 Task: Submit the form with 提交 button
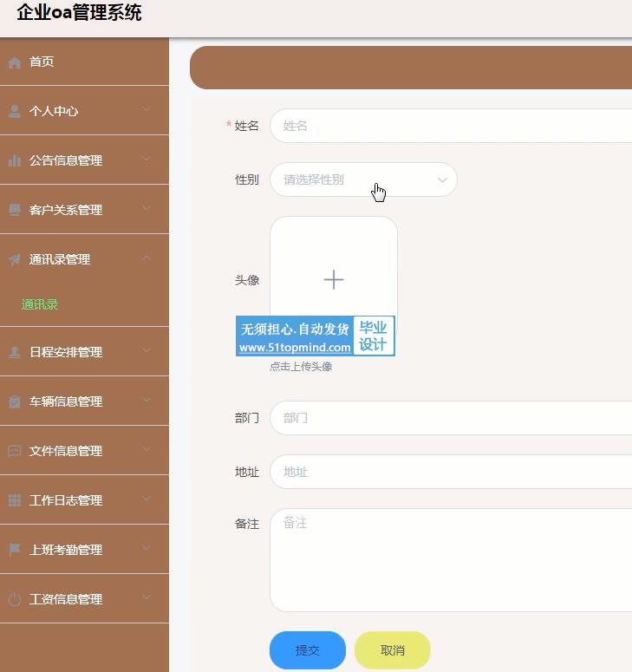coord(308,650)
